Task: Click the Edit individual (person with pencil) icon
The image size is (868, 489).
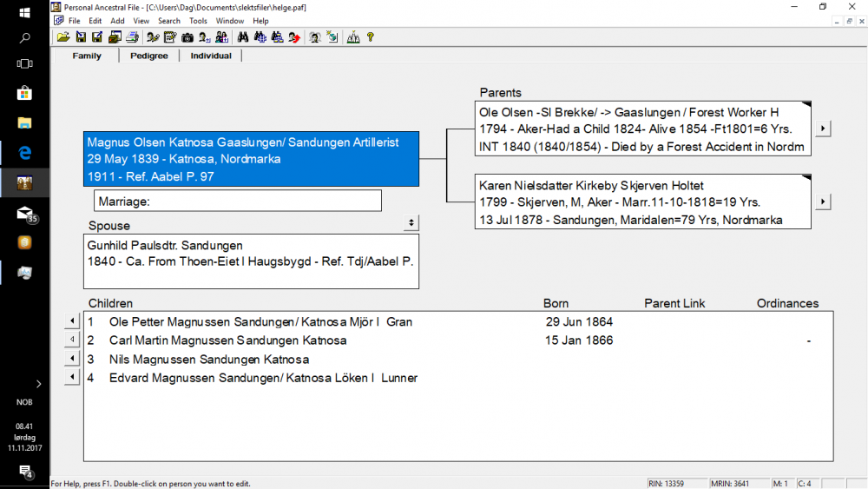Action: click(x=153, y=37)
